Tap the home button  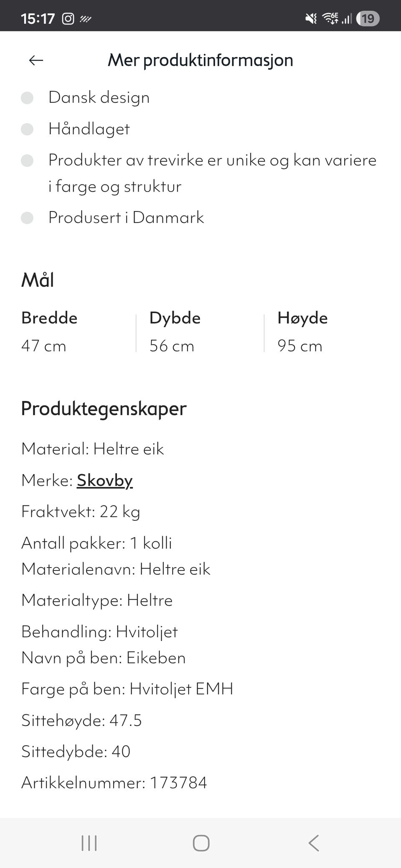coord(200,843)
